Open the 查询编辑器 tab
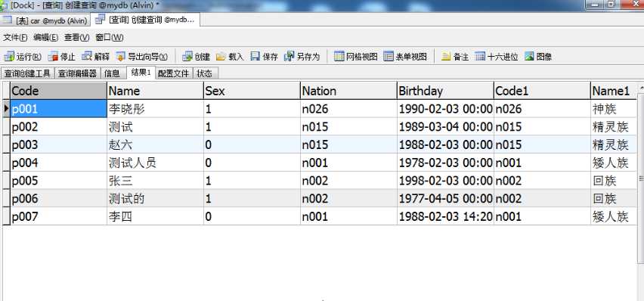The image size is (644, 301). (x=77, y=73)
